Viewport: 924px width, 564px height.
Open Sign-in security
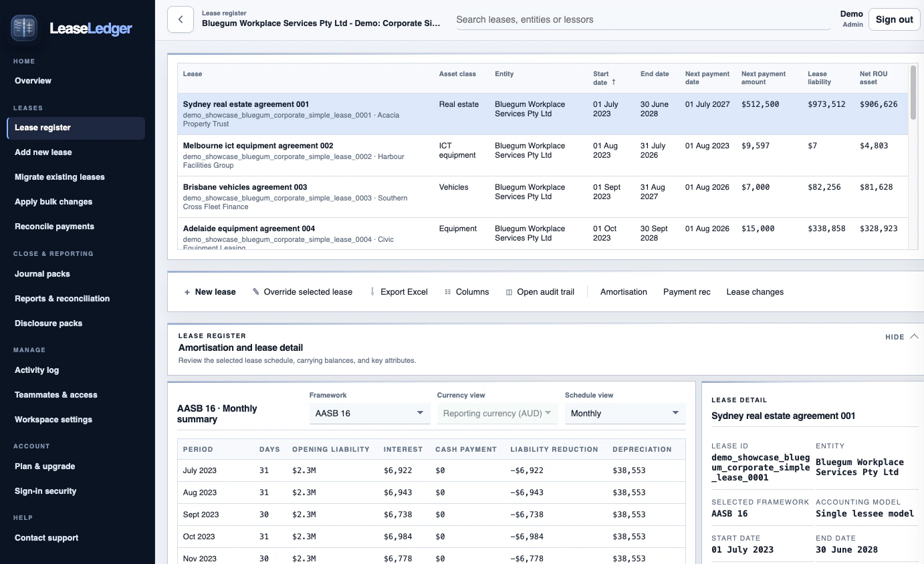pos(76,491)
